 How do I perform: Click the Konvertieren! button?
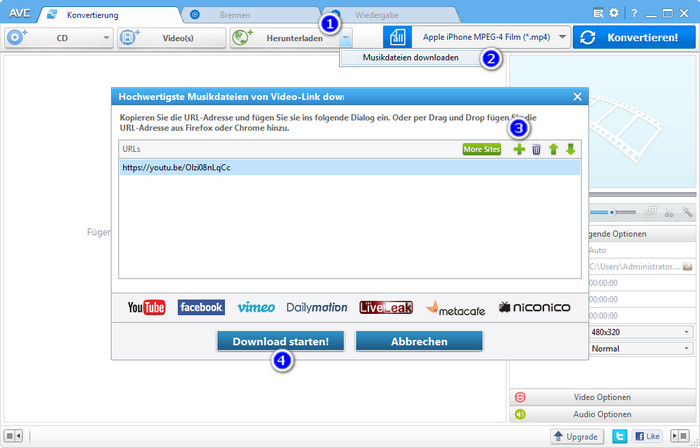[x=634, y=37]
